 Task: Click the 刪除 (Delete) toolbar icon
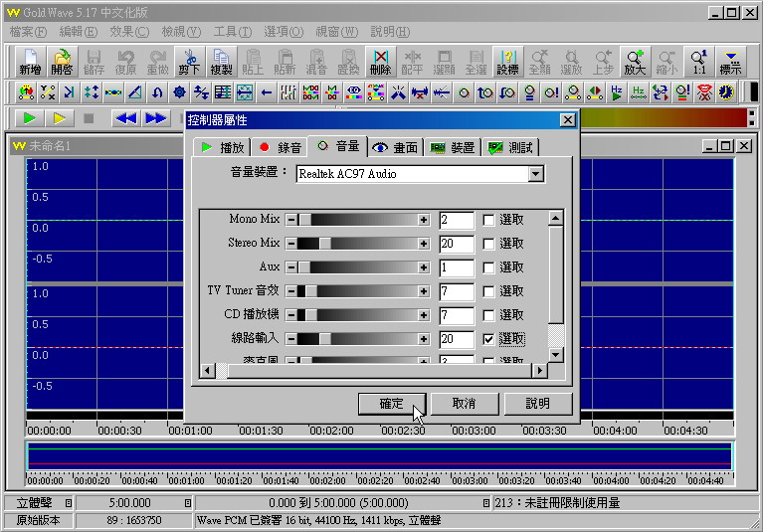[380, 62]
